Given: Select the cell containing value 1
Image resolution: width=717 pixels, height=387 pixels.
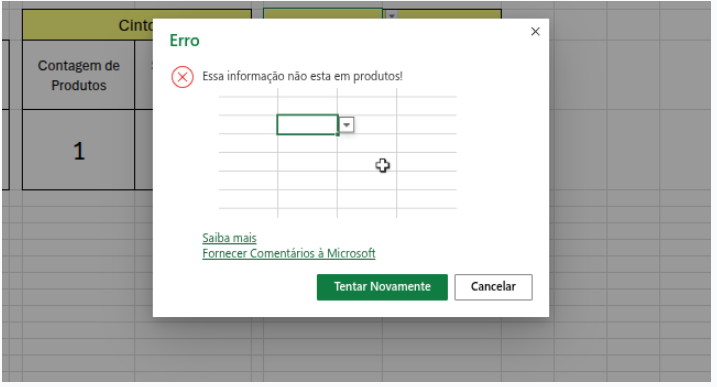Looking at the screenshot, I should 78,150.
